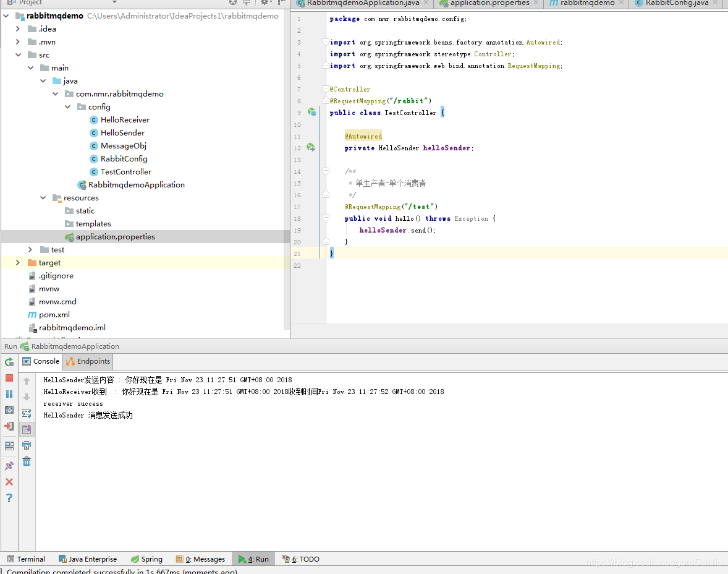Open the Spring tool window
The height and width of the screenshot is (574, 728).
pyautogui.click(x=146, y=559)
